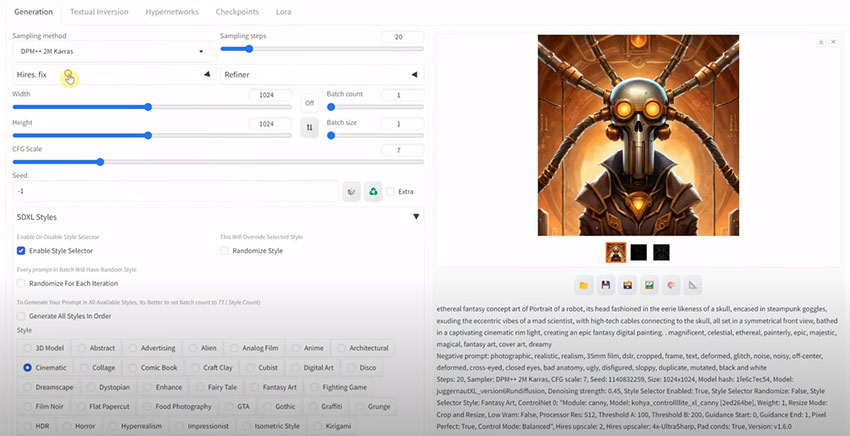
Task: Select the Alien style
Action: [x=202, y=348]
